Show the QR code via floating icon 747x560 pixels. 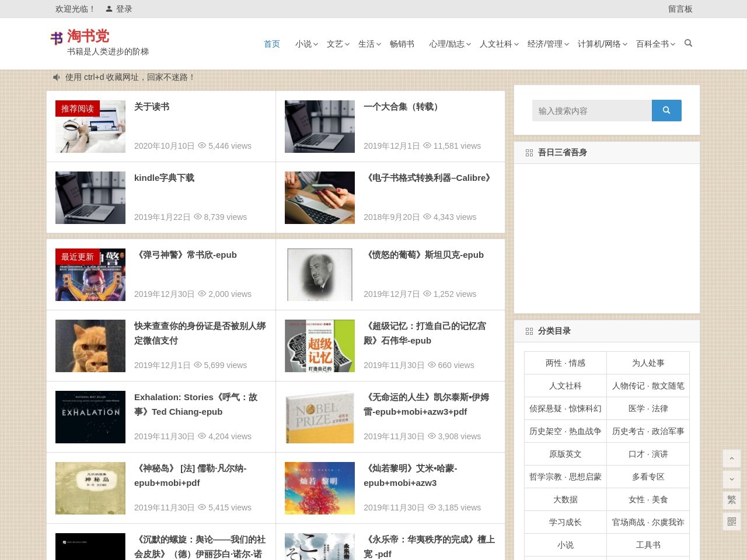732,521
